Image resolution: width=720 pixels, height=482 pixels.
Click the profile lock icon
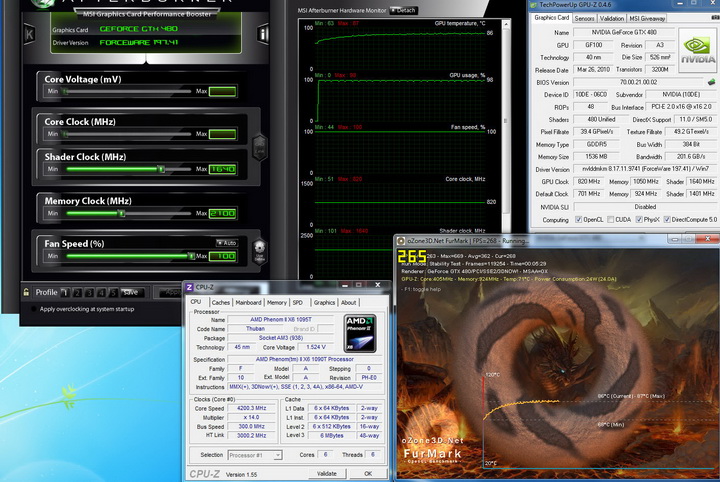27,292
